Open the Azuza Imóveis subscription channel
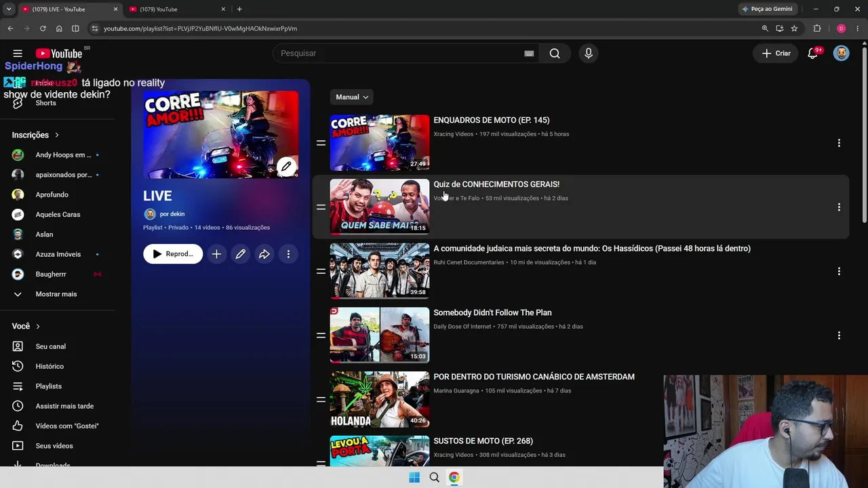This screenshot has height=488, width=868. 58,255
